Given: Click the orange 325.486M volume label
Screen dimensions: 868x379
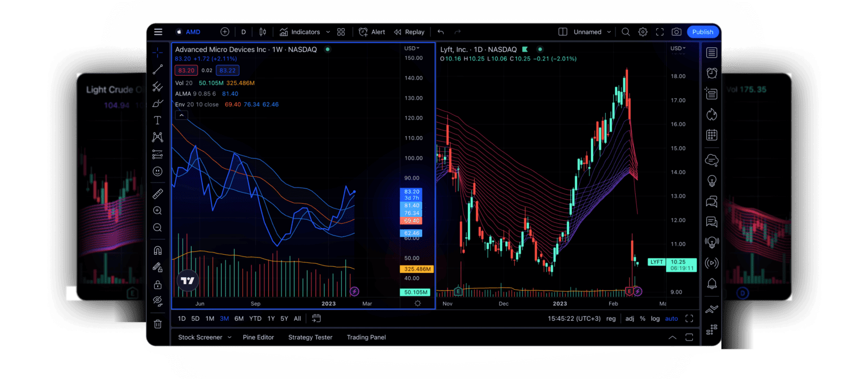Looking at the screenshot, I should (416, 269).
